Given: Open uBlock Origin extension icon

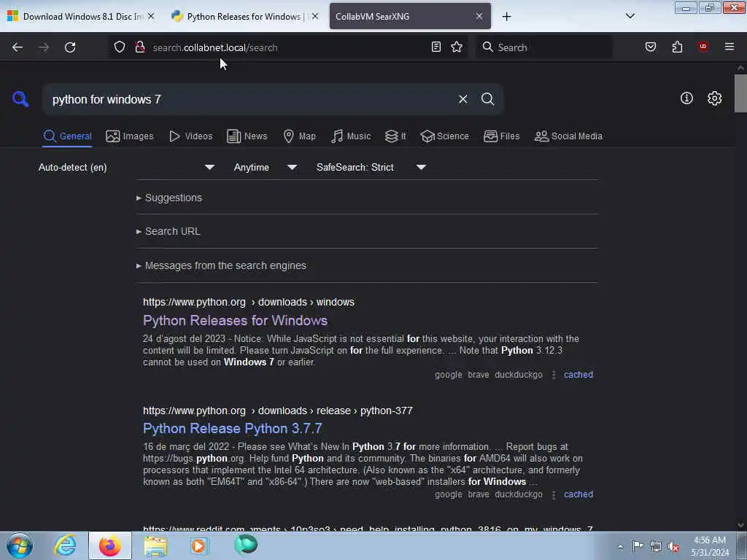Looking at the screenshot, I should pos(703,47).
